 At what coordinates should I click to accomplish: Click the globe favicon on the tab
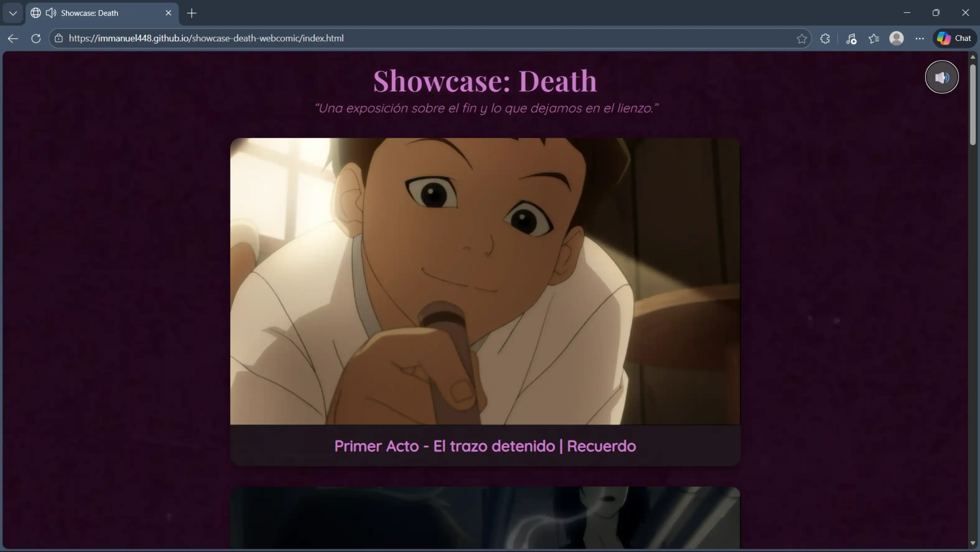click(35, 12)
